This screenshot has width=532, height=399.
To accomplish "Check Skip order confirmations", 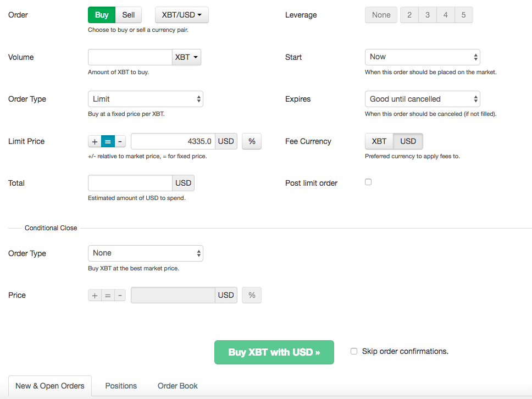I will pyautogui.click(x=354, y=351).
